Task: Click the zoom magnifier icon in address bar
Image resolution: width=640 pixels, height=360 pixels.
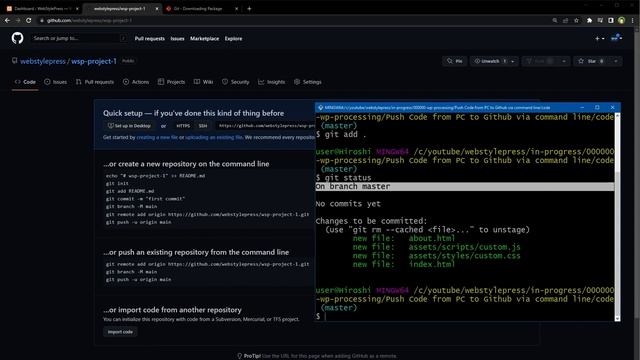Action: 555,20
